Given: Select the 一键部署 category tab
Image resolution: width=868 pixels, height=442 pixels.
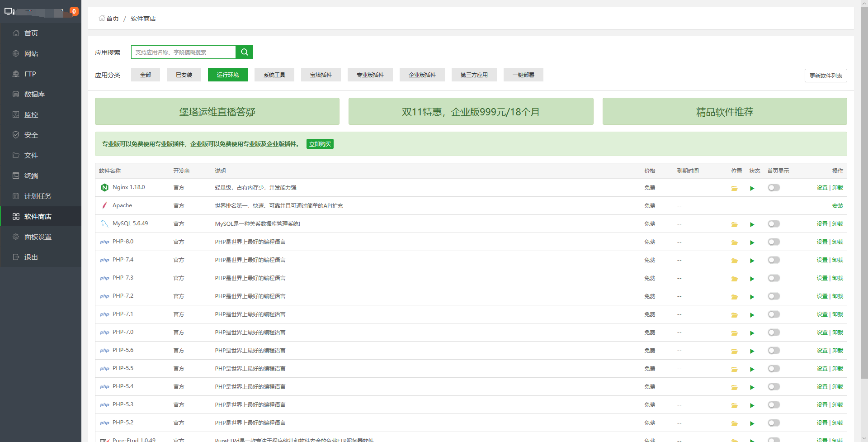Looking at the screenshot, I should click(x=524, y=75).
